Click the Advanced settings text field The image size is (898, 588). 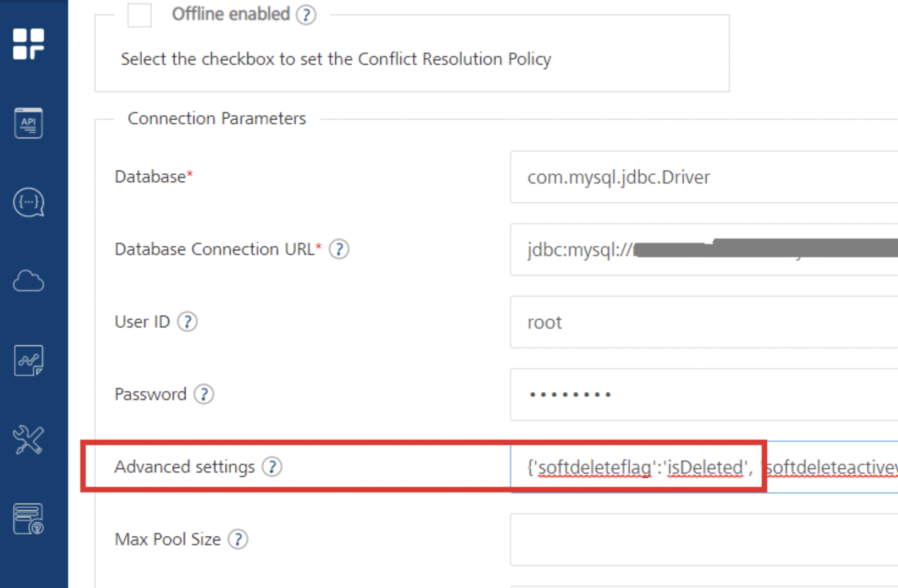click(703, 467)
